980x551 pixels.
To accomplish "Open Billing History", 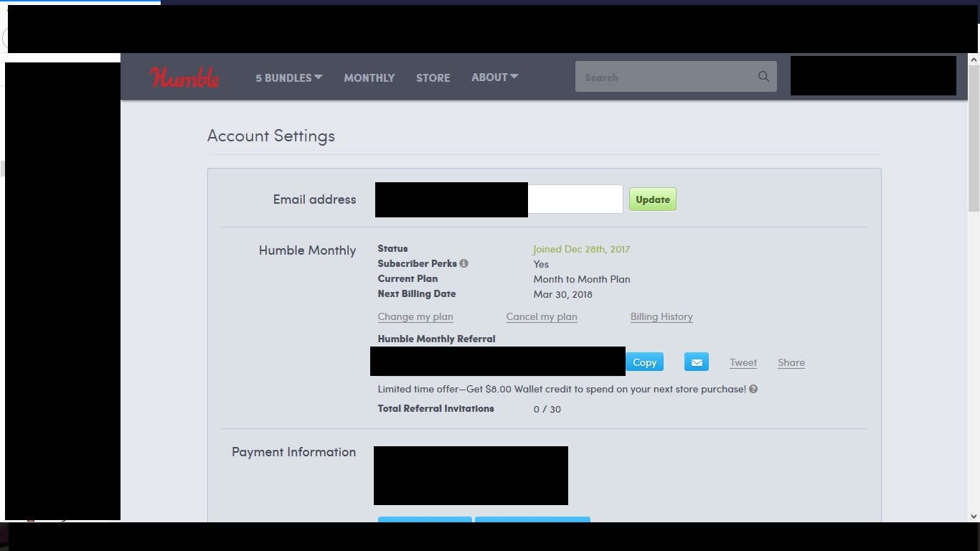I will tap(661, 316).
